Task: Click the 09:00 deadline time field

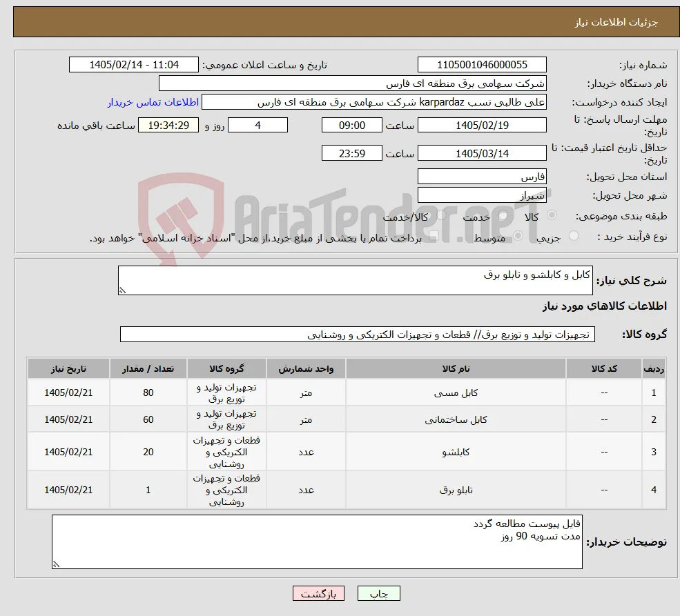Action: pos(351,125)
